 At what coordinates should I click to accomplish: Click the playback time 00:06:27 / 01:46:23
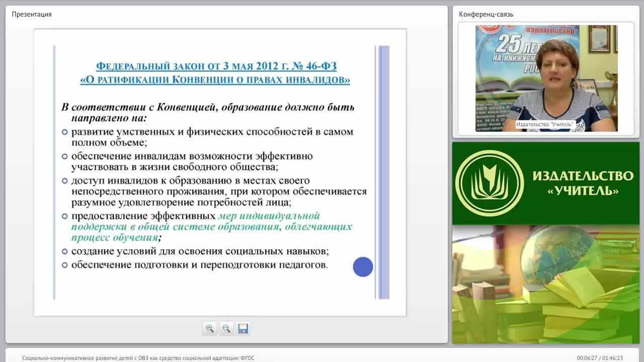[600, 358]
